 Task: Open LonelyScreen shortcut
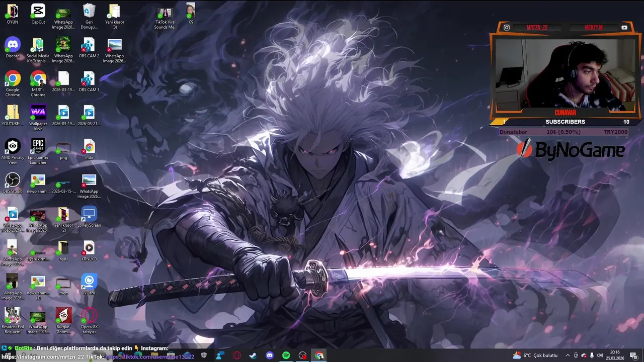point(89,217)
